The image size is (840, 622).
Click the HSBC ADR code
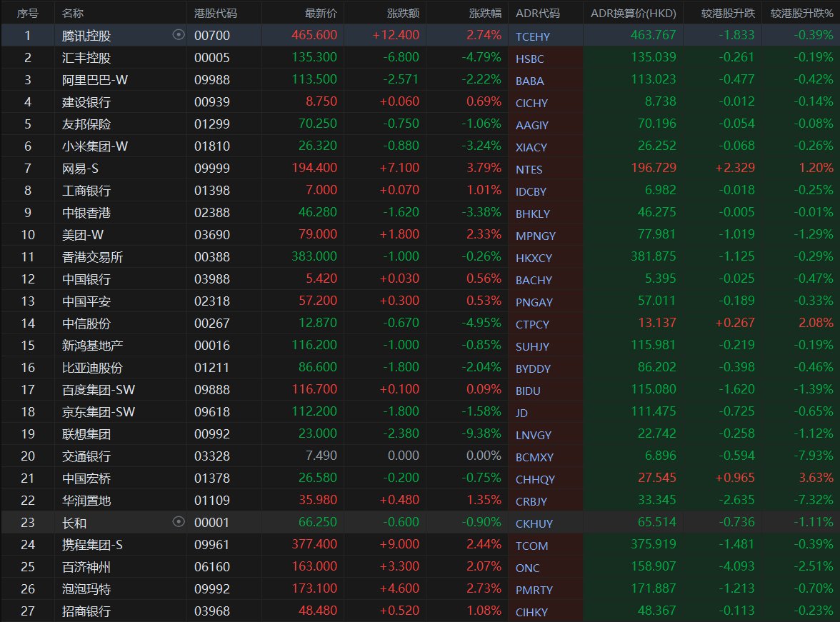point(529,59)
